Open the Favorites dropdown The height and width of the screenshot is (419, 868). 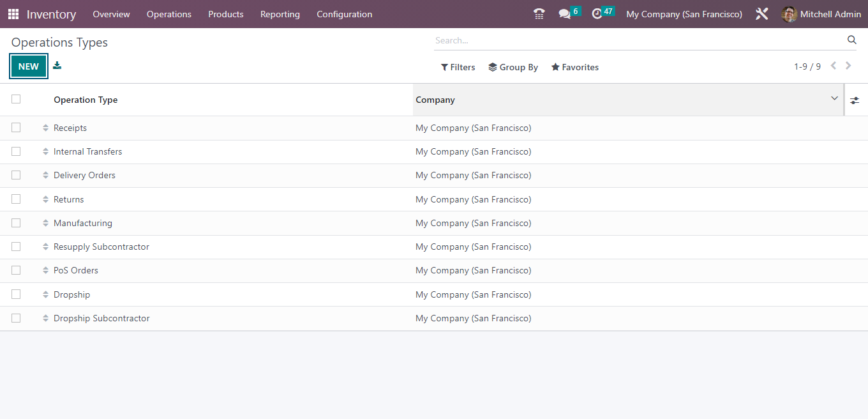pyautogui.click(x=574, y=67)
